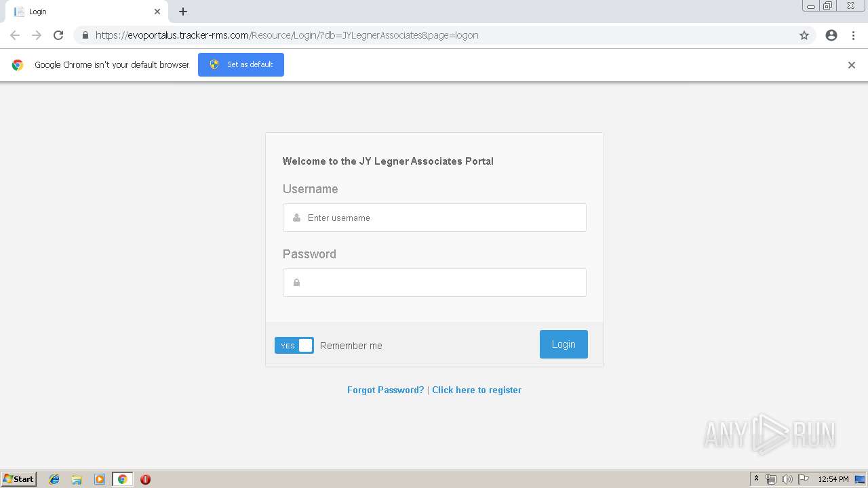The width and height of the screenshot is (868, 488).
Task: Go forward using the browser forward arrow
Action: click(37, 35)
